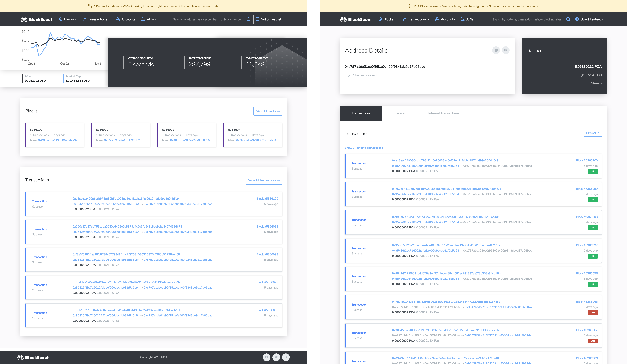Open the QR code icon beside copy
The width and height of the screenshot is (627, 364).
pos(505,50)
